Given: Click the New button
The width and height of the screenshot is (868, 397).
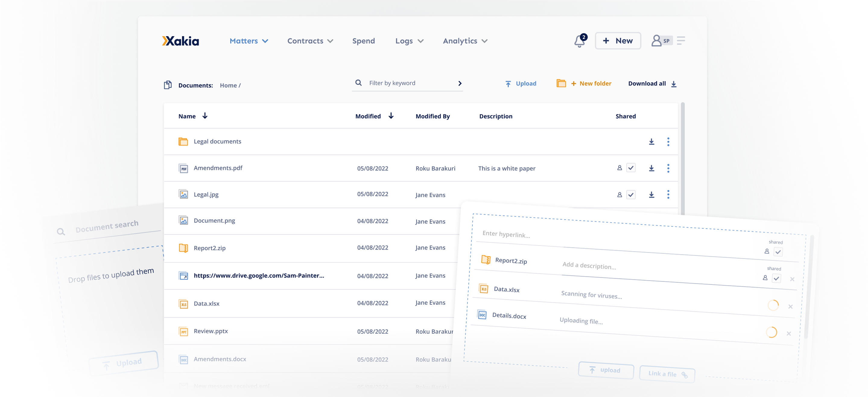Looking at the screenshot, I should click(618, 41).
